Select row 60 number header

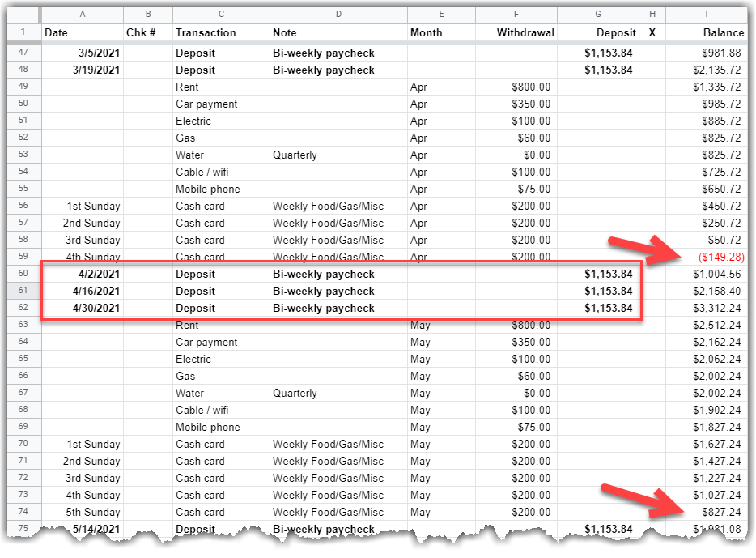(23, 274)
